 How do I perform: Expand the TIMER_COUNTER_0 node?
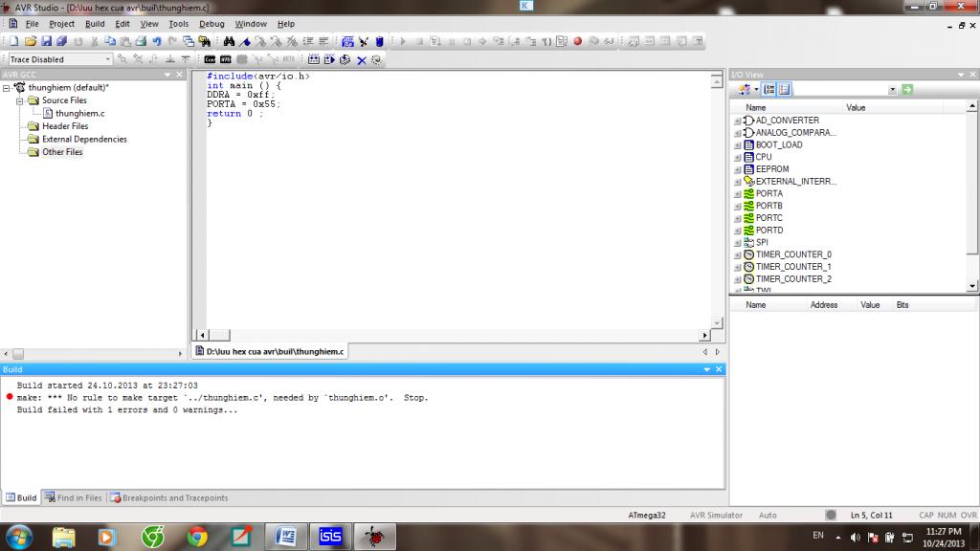pos(737,254)
